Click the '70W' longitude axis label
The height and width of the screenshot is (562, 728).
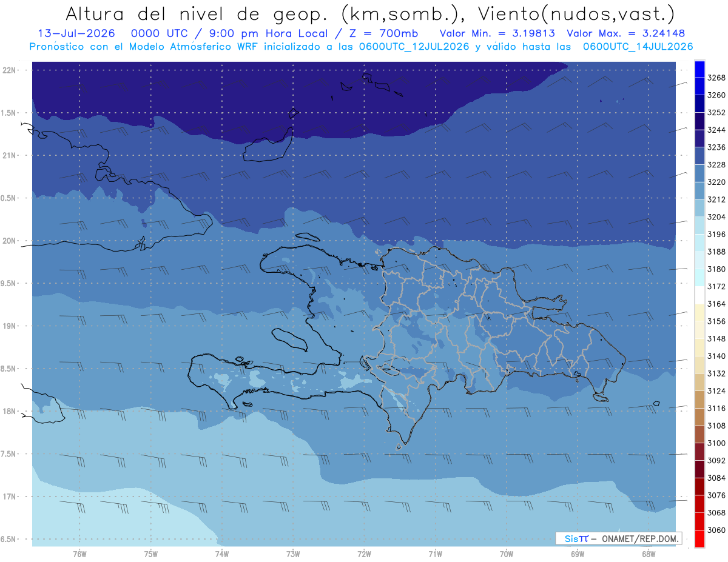pyautogui.click(x=507, y=554)
